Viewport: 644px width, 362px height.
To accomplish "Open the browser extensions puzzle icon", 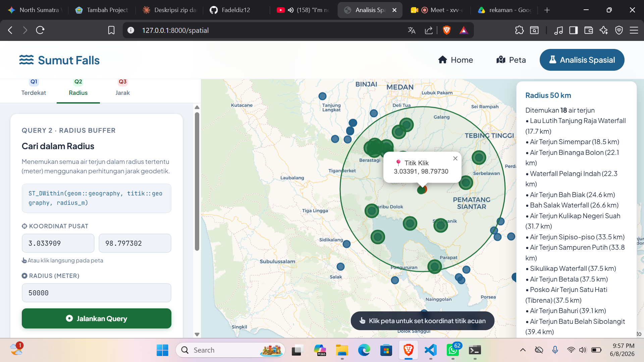I will 519,30.
